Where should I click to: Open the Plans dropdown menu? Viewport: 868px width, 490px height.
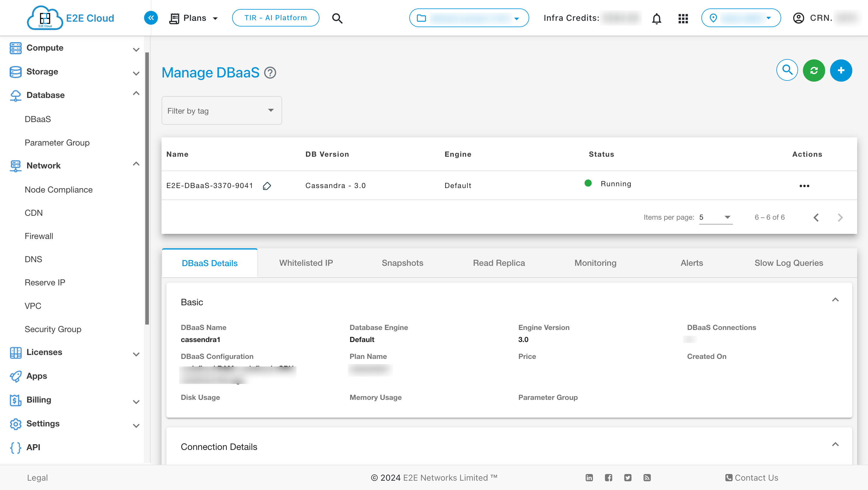[x=194, y=18]
